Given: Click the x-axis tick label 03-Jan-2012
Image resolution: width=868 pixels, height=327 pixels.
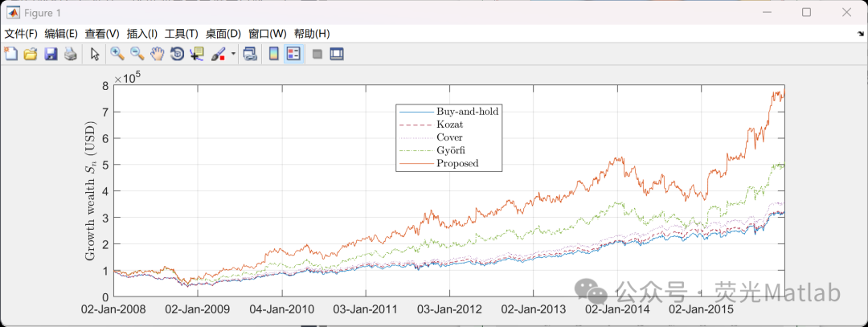Looking at the screenshot, I should tap(449, 309).
